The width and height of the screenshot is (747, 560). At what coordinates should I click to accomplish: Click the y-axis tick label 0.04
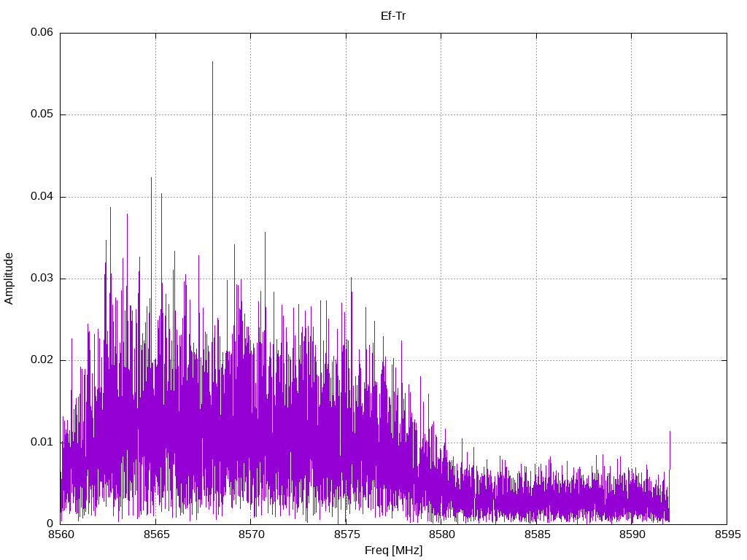pyautogui.click(x=42, y=196)
